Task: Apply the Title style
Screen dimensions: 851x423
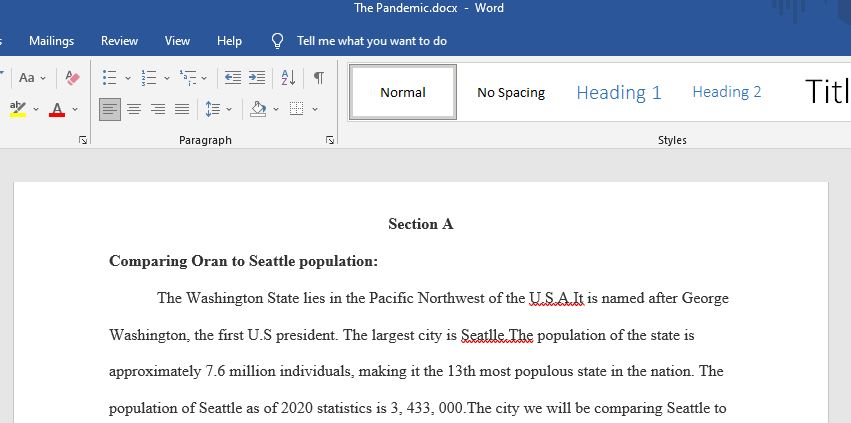Action: (x=827, y=92)
